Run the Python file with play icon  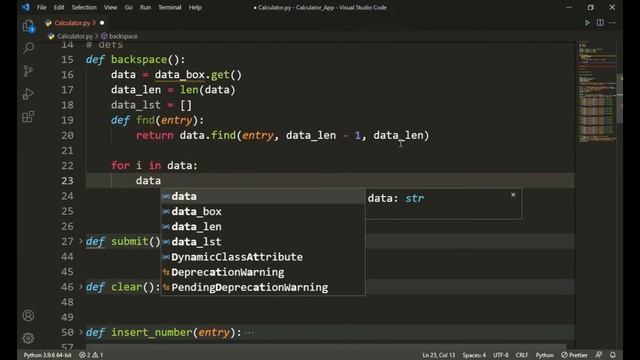click(587, 23)
